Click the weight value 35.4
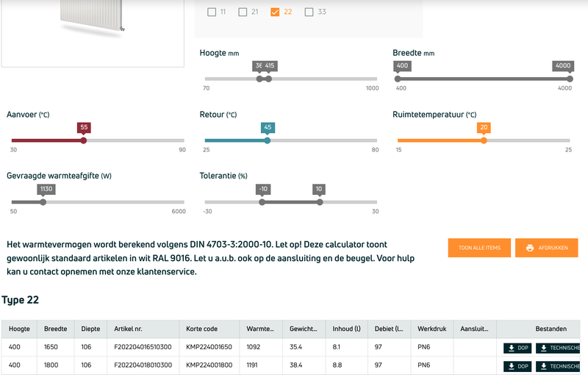Screen dimensions: 588x375 (295, 347)
